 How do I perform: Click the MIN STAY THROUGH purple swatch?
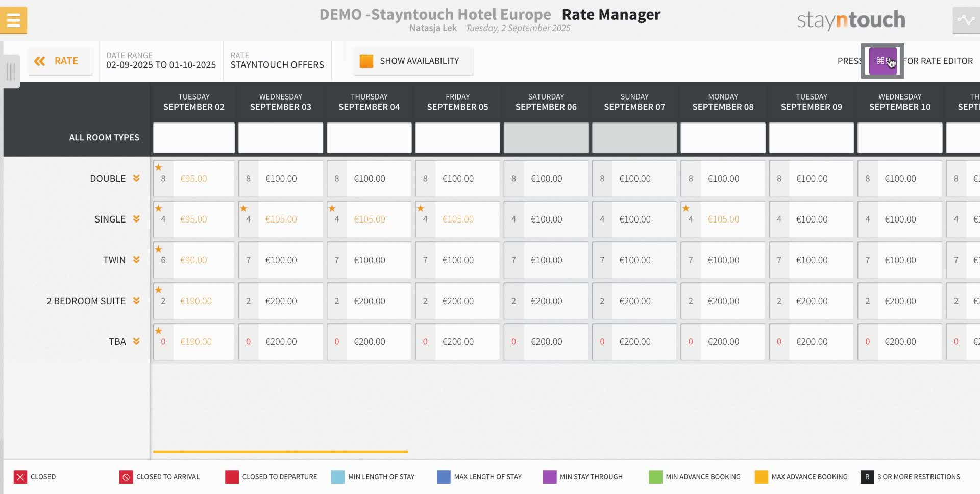(x=550, y=477)
